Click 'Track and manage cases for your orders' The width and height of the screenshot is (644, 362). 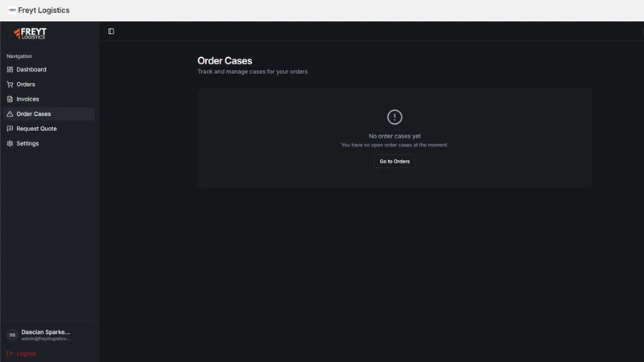(x=253, y=72)
